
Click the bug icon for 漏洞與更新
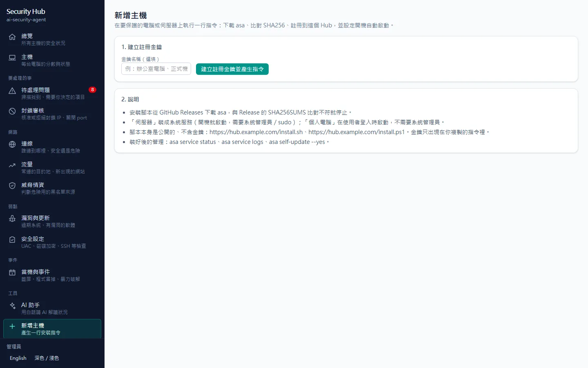(x=12, y=219)
